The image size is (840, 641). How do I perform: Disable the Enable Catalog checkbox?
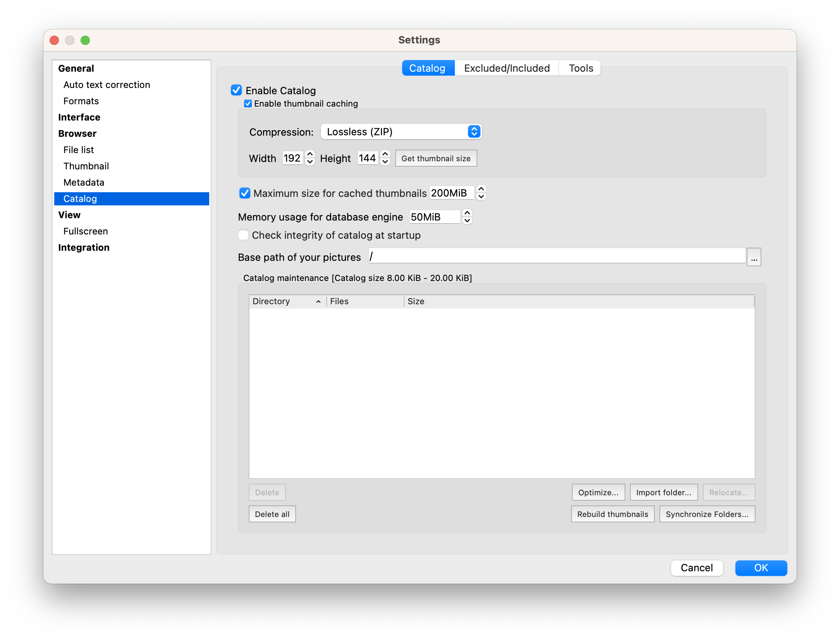pyautogui.click(x=237, y=90)
